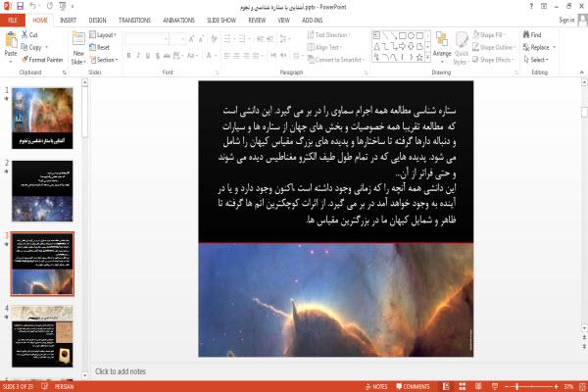The height and width of the screenshot is (392, 588).
Task: Apply numbered list icon
Action: [x=243, y=38]
